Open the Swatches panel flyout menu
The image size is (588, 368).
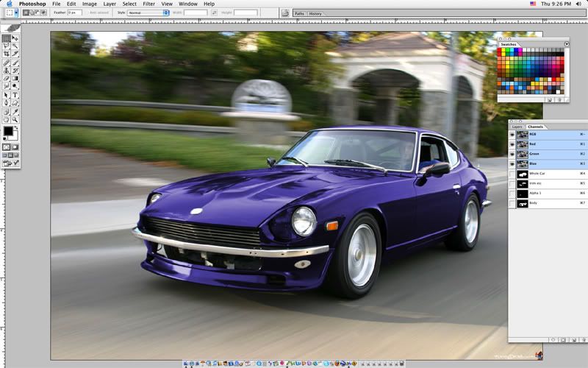(567, 44)
